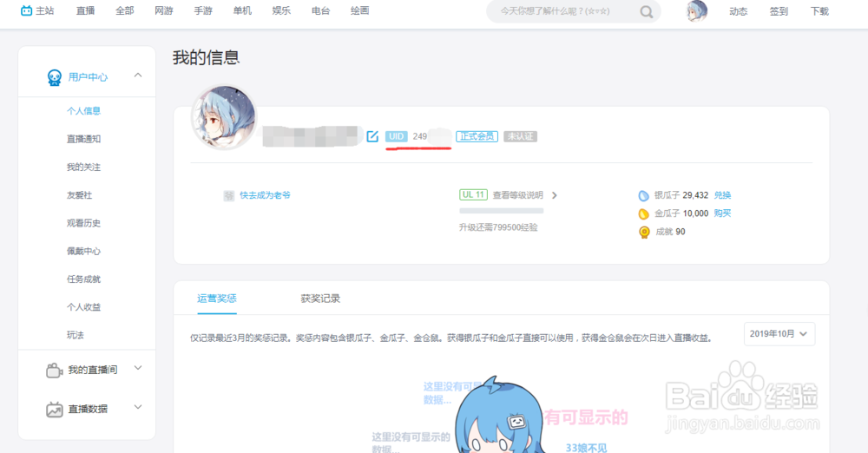Click 动态 in the top bar

(x=739, y=11)
